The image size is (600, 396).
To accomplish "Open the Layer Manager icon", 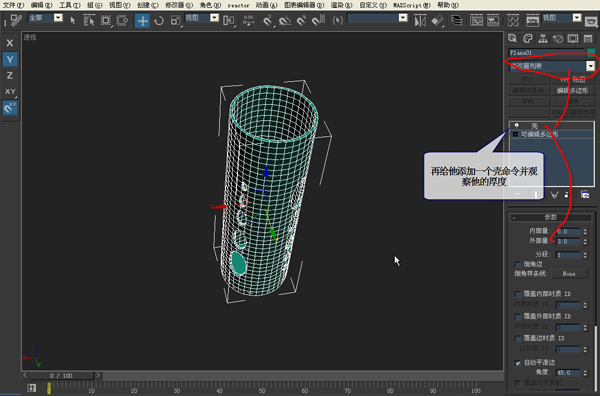I will (457, 20).
